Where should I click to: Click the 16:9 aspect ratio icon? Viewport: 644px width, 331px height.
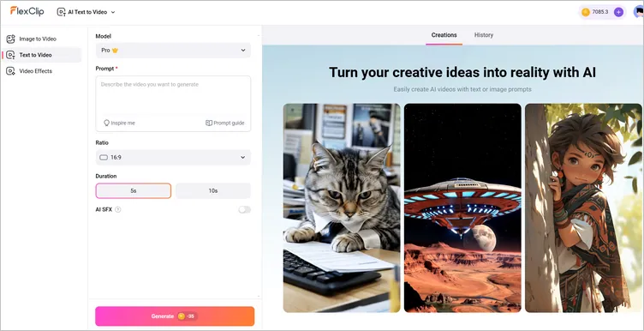pyautogui.click(x=104, y=158)
